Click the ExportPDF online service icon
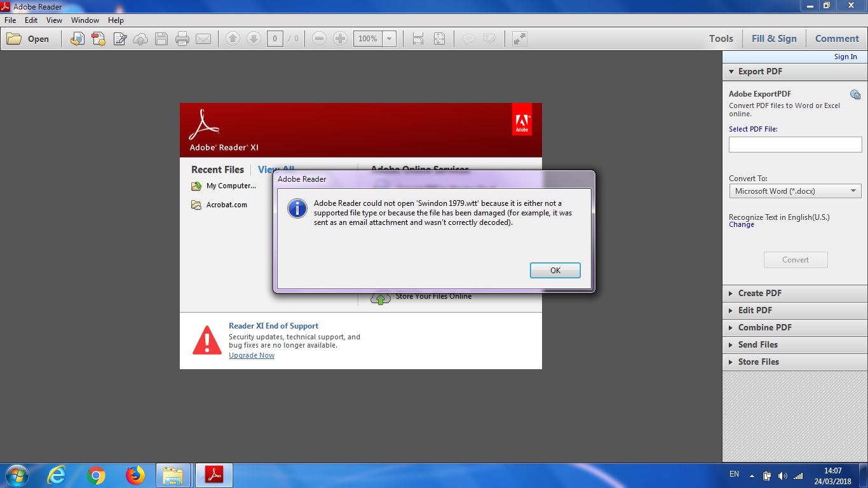Image resolution: width=868 pixels, height=488 pixels. pos(855,95)
